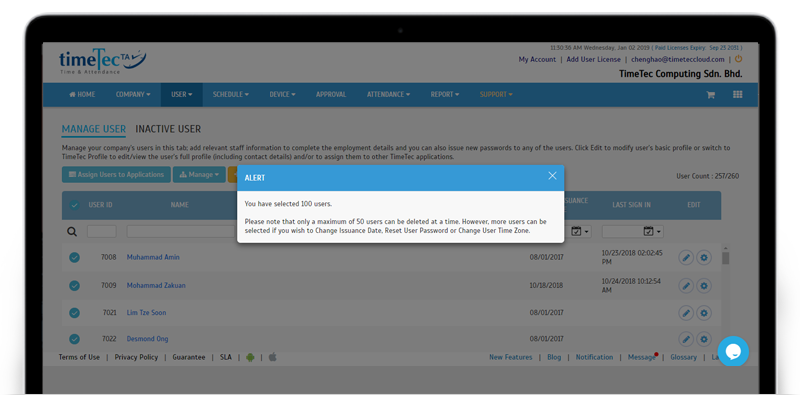Click the edit pencil for Muhammad Amin
Image resolution: width=800 pixels, height=395 pixels.
pos(686,258)
